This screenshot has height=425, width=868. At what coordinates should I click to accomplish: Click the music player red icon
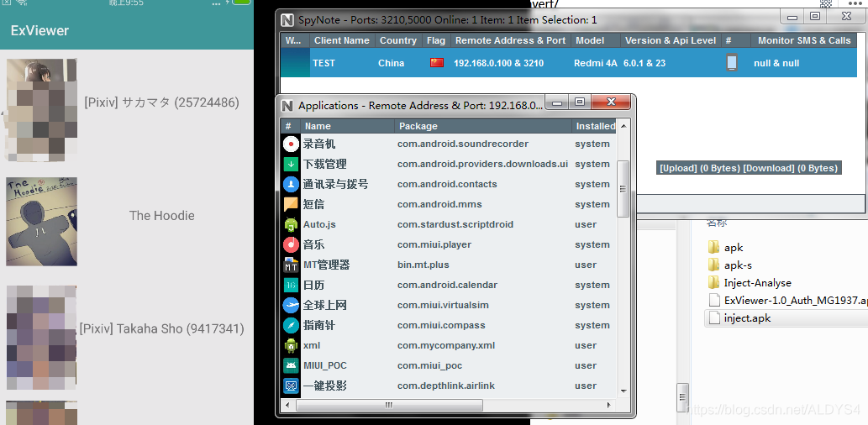tap(291, 244)
